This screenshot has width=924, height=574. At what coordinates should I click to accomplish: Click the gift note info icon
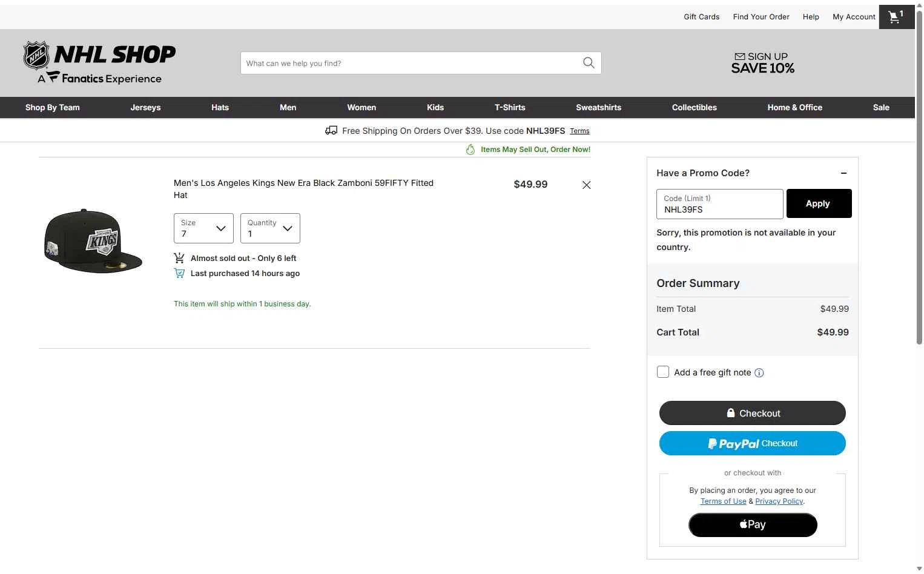click(759, 373)
